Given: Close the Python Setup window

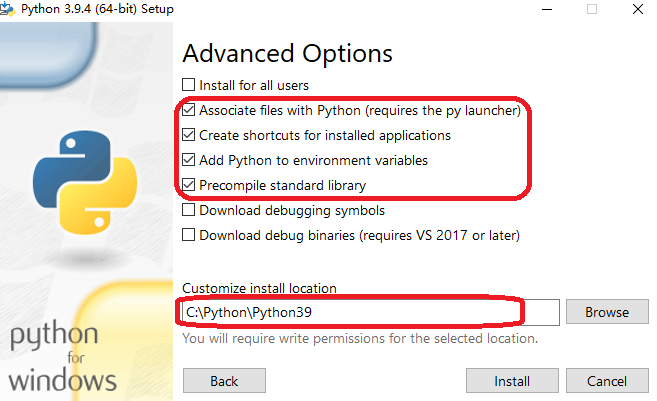Looking at the screenshot, I should click(x=636, y=9).
